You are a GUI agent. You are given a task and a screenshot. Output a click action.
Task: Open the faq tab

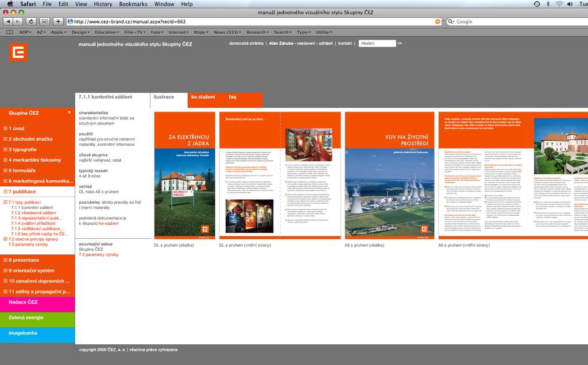click(x=243, y=100)
